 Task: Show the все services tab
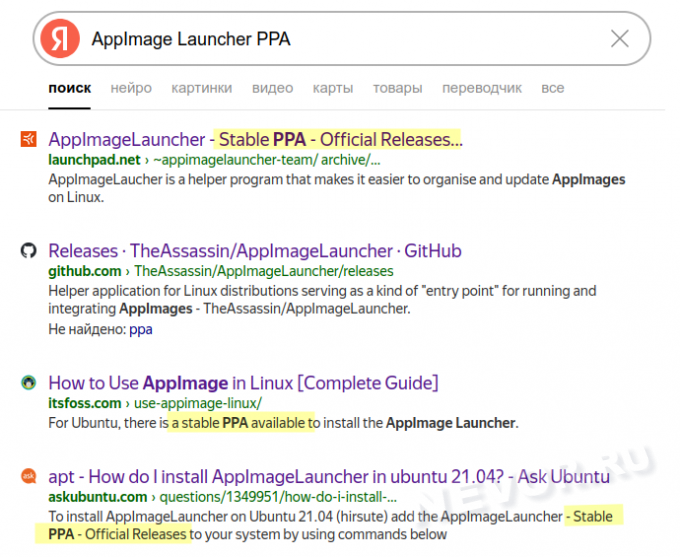[552, 88]
